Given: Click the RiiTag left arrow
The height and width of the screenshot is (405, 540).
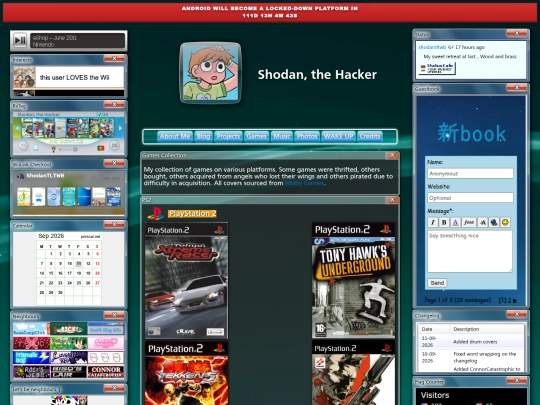Looking at the screenshot, I should tap(17, 128).
